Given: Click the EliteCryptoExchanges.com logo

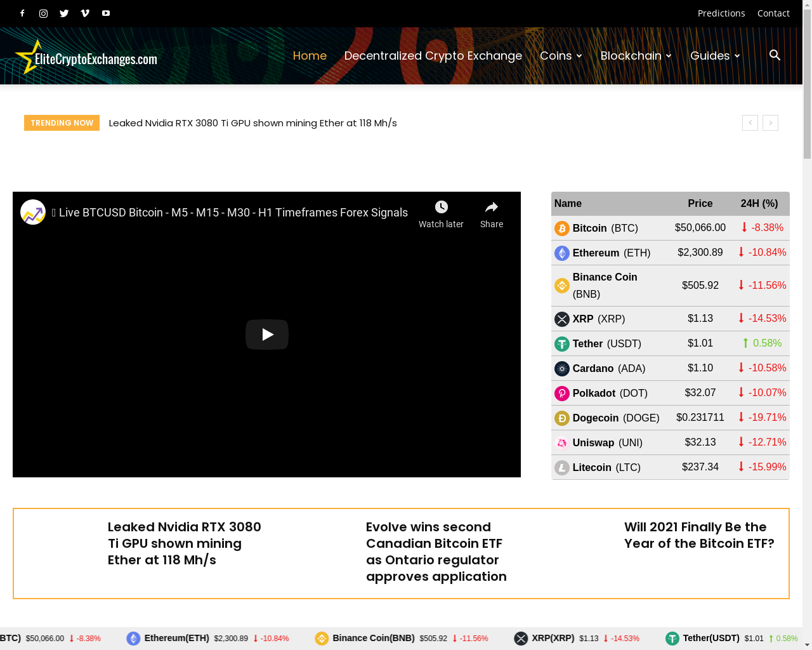Looking at the screenshot, I should [86, 57].
